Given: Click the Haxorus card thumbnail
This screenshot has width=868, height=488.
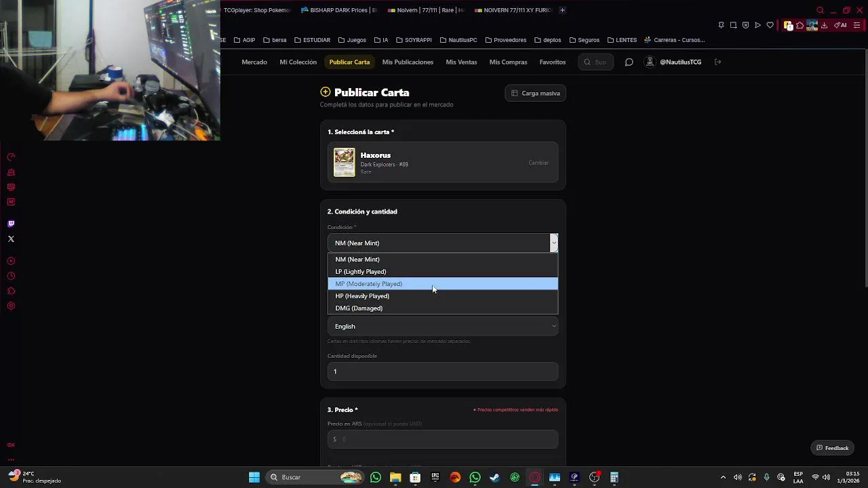Looking at the screenshot, I should pos(344,163).
